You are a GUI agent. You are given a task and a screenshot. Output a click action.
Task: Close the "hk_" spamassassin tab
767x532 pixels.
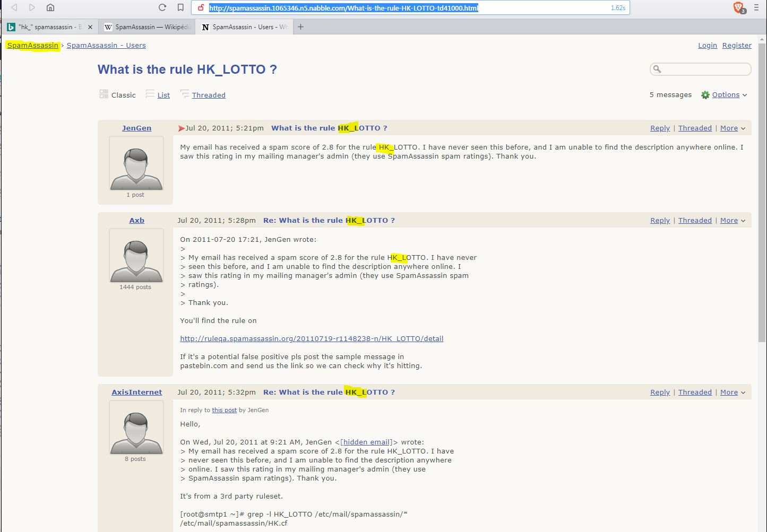[x=90, y=27]
